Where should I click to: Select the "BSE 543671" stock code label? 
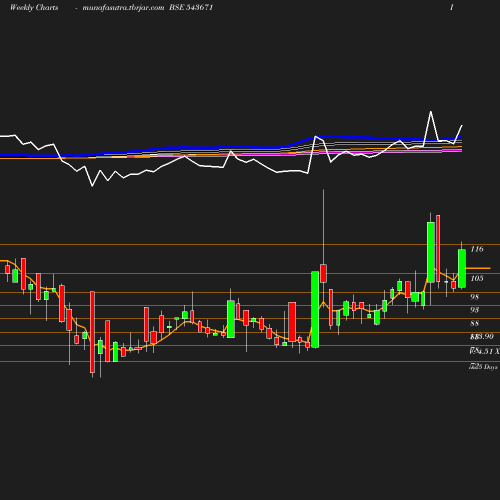[x=191, y=7]
